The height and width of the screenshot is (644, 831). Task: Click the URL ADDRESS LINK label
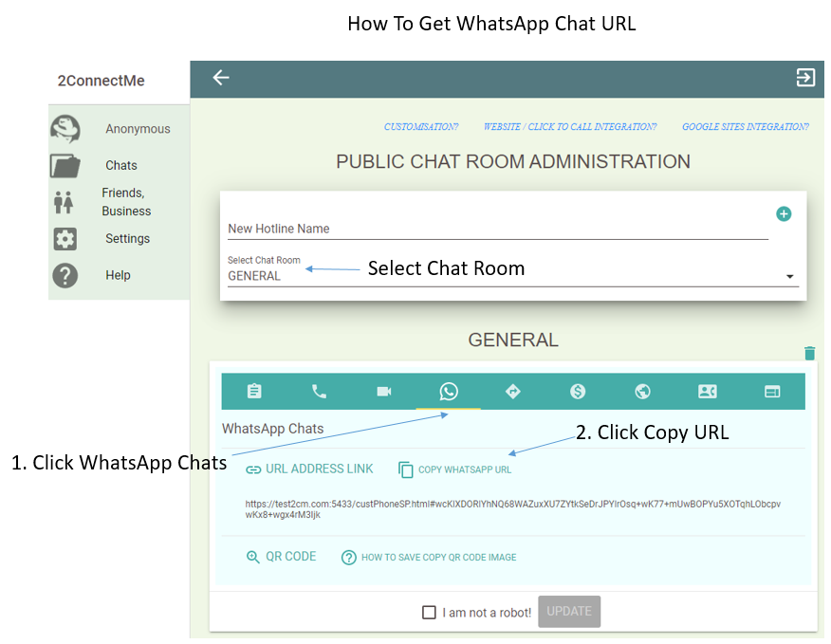tap(320, 469)
